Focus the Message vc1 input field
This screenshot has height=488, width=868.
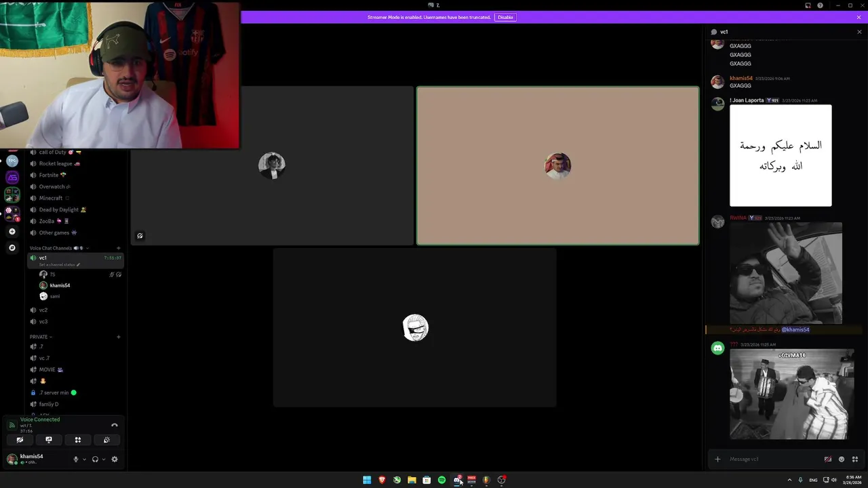773,459
